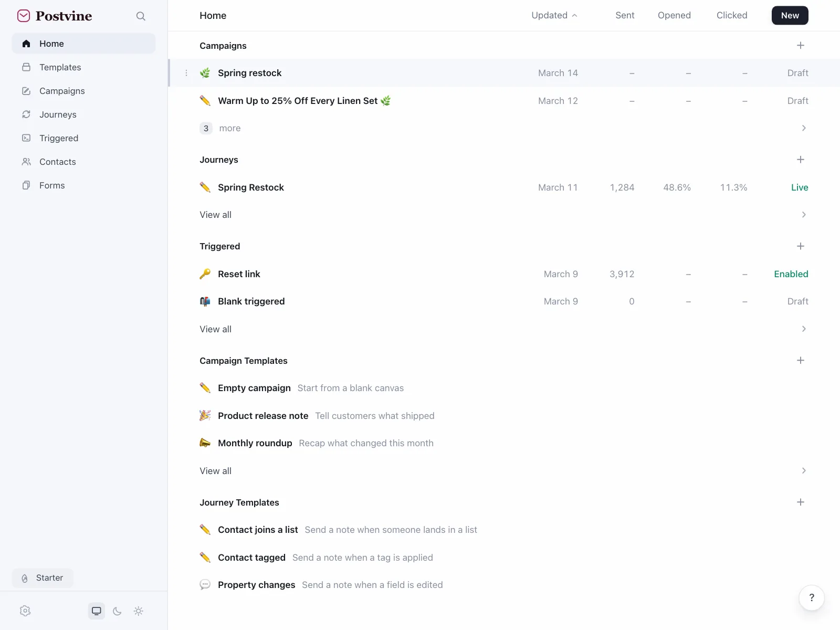Screen dimensions: 840x630
Task: Open Campaign Templates View all chevron
Action: (804, 471)
